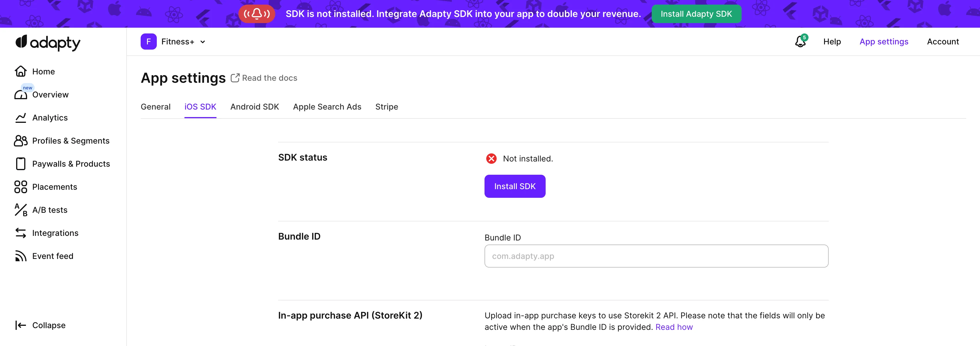Expand the Fitness+ app selector dropdown
The height and width of the screenshot is (346, 980).
(202, 42)
